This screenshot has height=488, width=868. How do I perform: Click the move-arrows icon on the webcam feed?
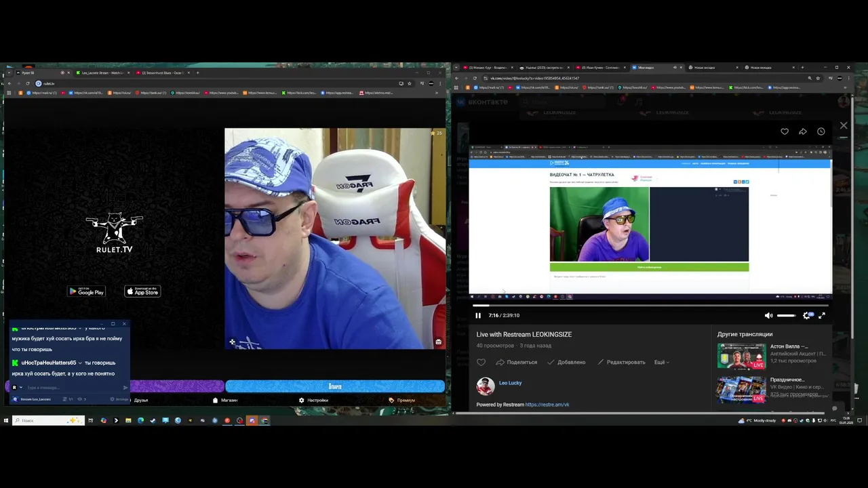pos(232,342)
